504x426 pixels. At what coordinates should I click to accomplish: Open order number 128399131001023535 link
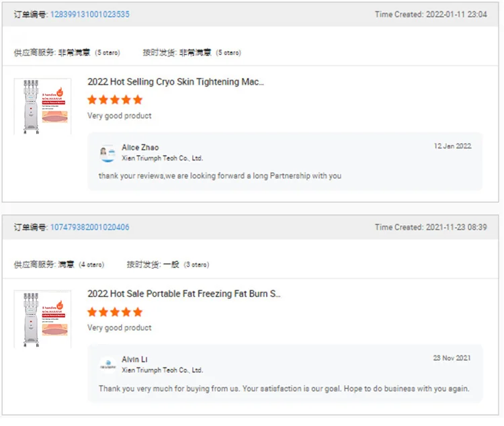click(89, 15)
